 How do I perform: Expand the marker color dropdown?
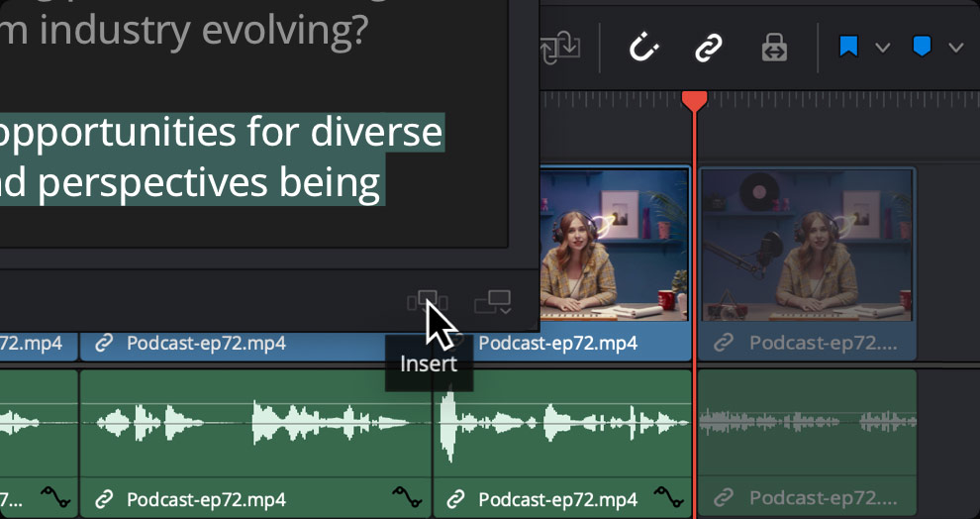(x=955, y=48)
